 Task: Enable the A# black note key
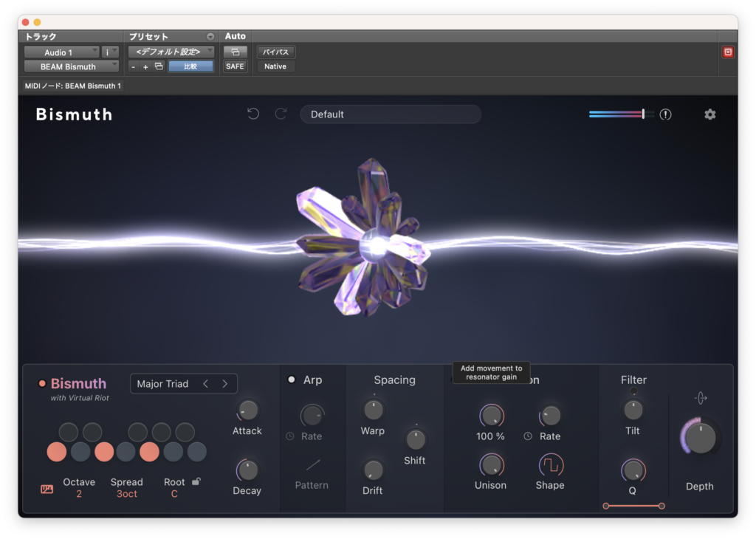(185, 432)
